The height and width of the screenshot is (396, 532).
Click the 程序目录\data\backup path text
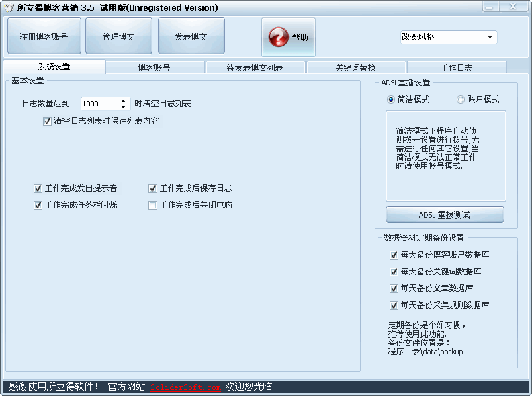(425, 352)
